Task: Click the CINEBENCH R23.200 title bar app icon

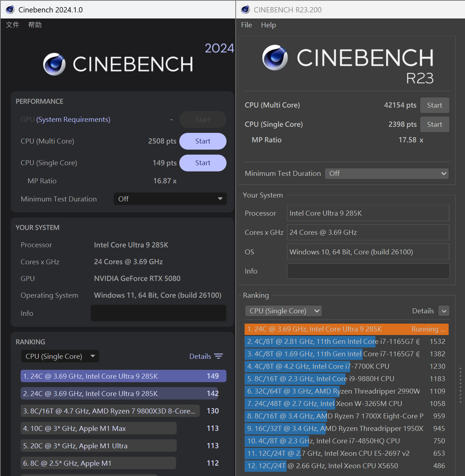Action: click(x=245, y=10)
